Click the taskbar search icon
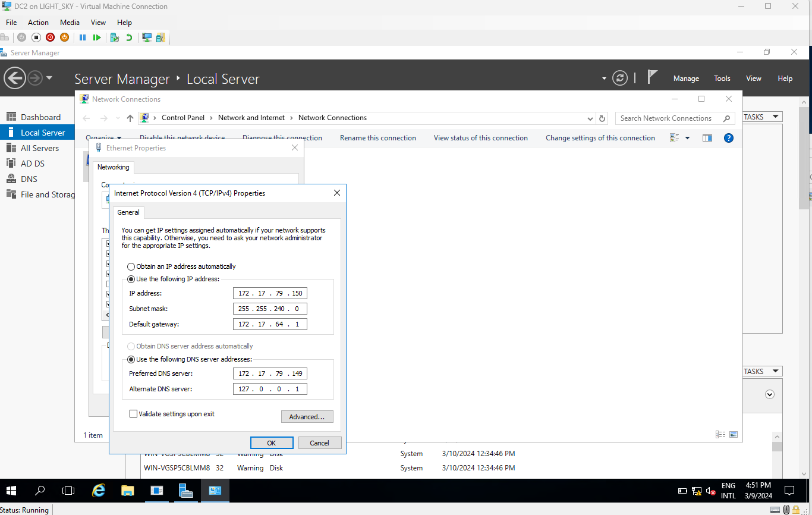This screenshot has width=812, height=515. pos(40,491)
